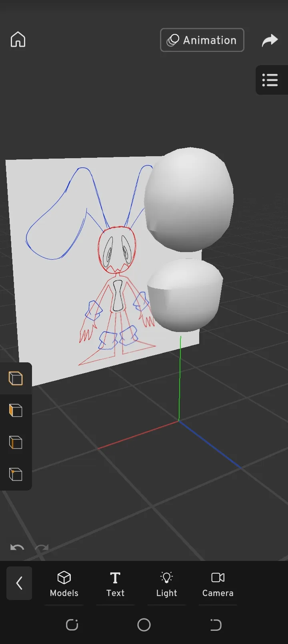Open the object list panel icon
The image size is (288, 644).
(270, 80)
